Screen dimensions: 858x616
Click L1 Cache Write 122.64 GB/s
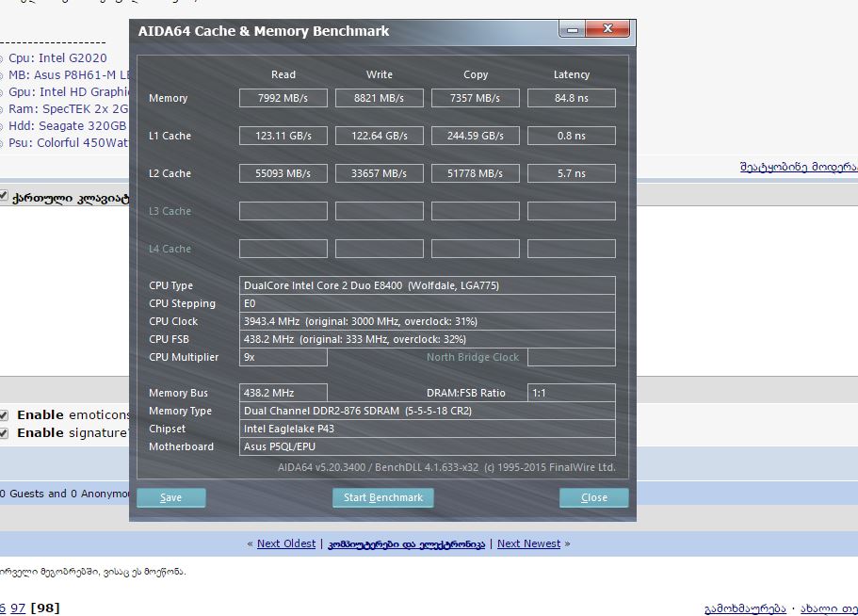tap(380, 136)
